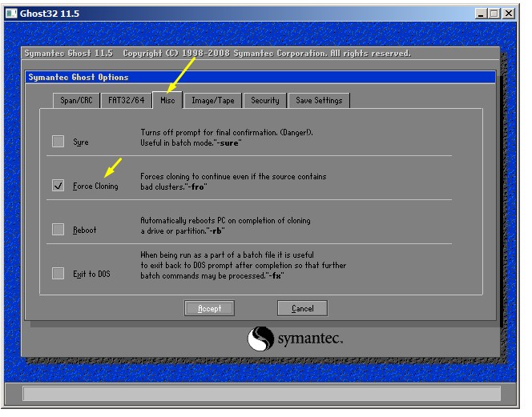Click the Sure option label
The width and height of the screenshot is (532, 417).
pyautogui.click(x=81, y=142)
